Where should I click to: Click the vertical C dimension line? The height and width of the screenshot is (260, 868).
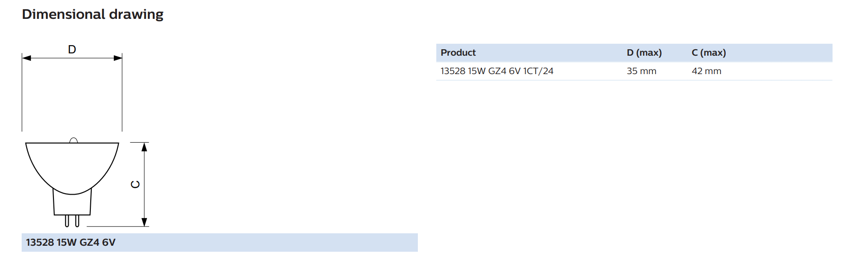(144, 185)
